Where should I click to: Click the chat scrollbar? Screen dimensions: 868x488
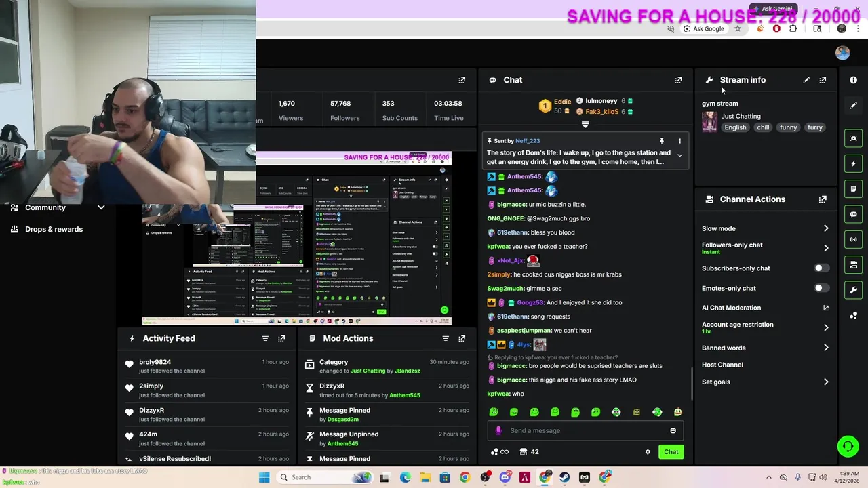(x=691, y=384)
